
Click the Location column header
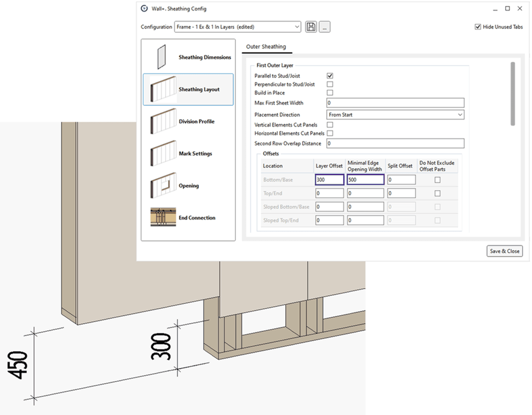(272, 166)
